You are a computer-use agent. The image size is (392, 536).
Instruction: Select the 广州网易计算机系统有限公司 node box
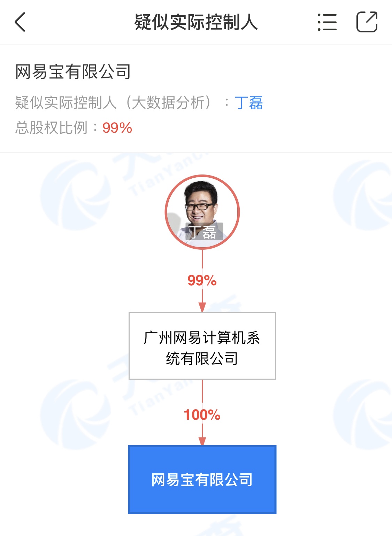pyautogui.click(x=202, y=345)
